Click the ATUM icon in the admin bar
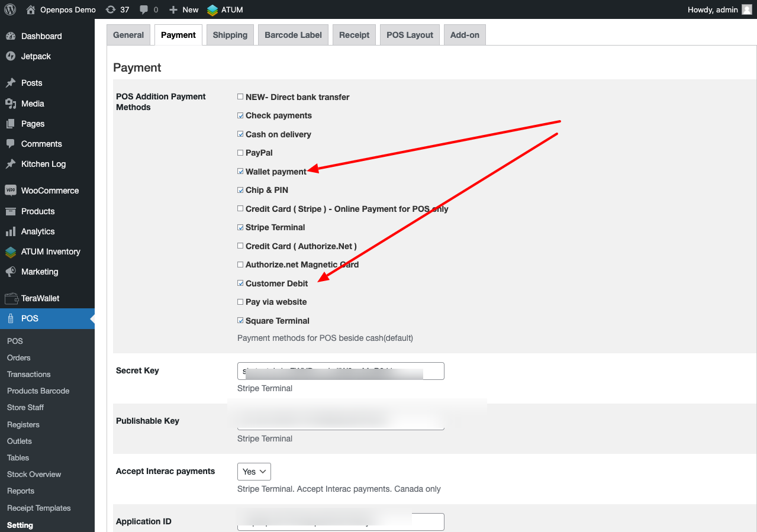Viewport: 757px width, 532px height. (211, 9)
